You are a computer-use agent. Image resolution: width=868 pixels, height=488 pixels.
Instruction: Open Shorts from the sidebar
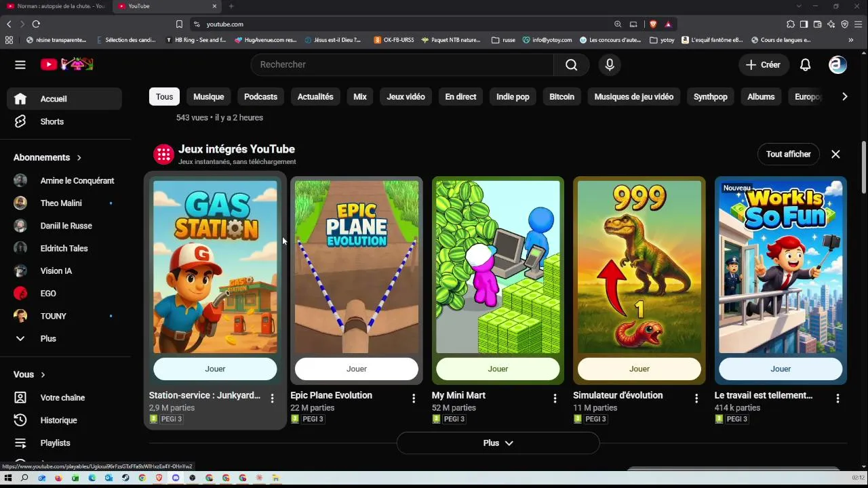[x=64, y=121]
